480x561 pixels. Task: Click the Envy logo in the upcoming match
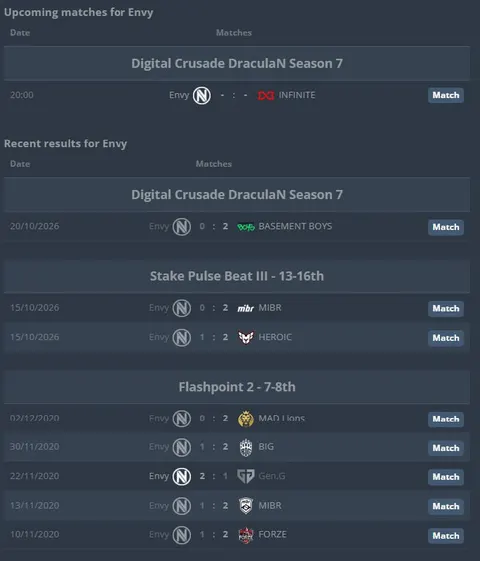click(x=202, y=96)
